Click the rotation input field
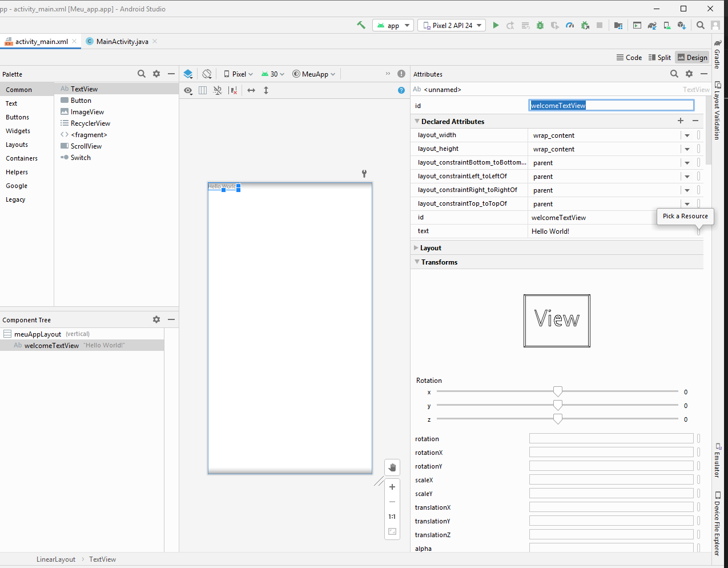The height and width of the screenshot is (568, 728). [x=610, y=439]
